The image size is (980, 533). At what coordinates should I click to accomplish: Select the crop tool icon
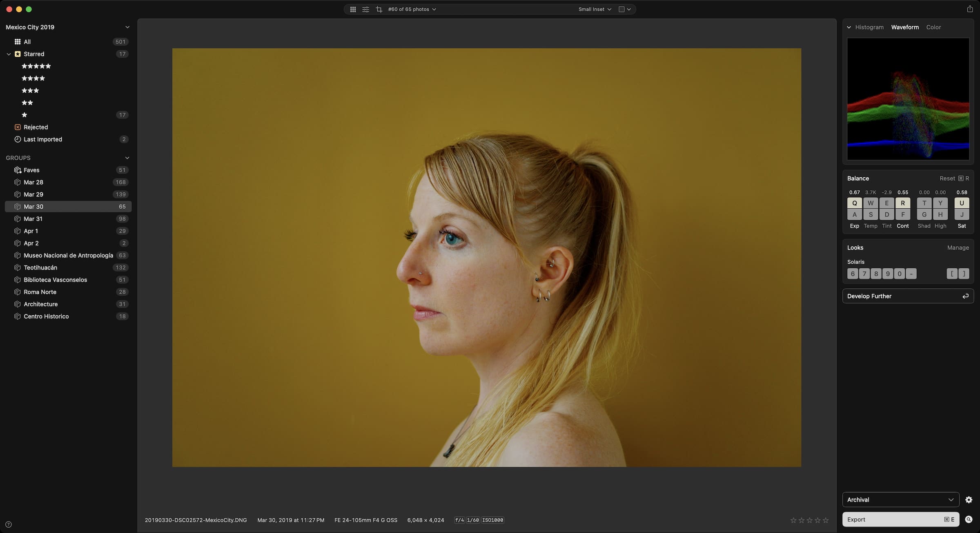pyautogui.click(x=379, y=9)
